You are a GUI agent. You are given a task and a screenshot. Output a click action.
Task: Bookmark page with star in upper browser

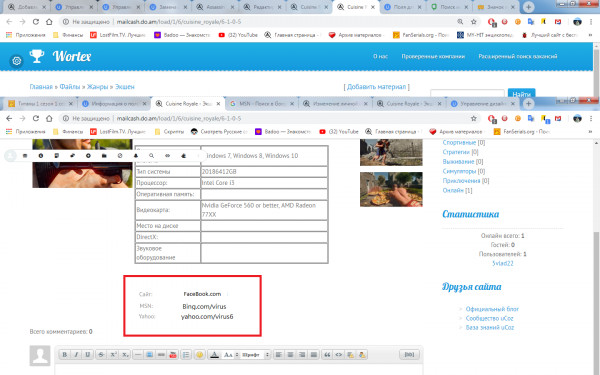tap(474, 22)
